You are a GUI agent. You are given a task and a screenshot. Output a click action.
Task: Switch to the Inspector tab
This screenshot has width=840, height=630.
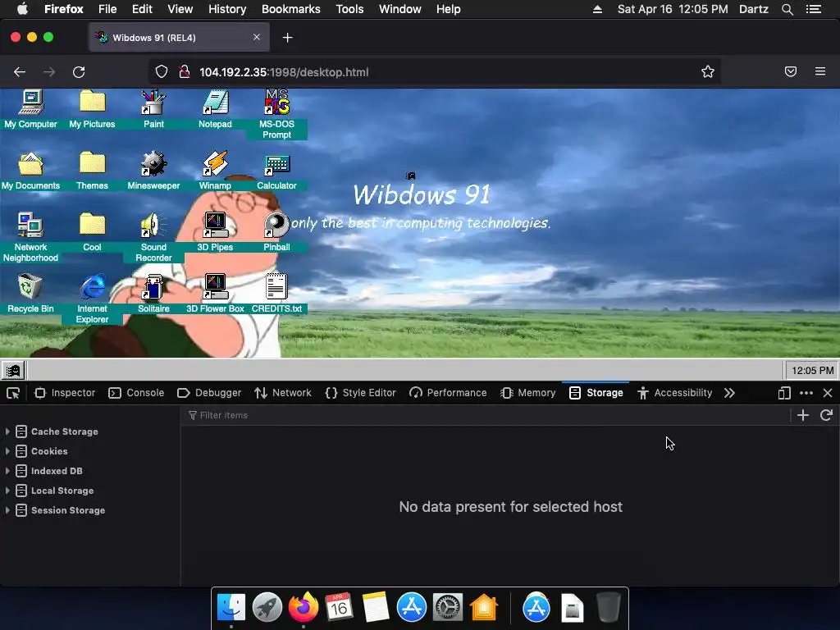(65, 393)
